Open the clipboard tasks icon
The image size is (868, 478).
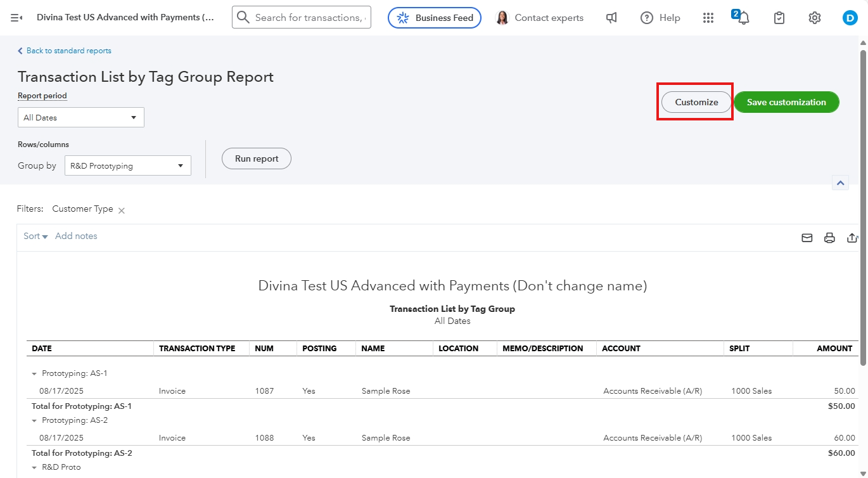(x=779, y=18)
